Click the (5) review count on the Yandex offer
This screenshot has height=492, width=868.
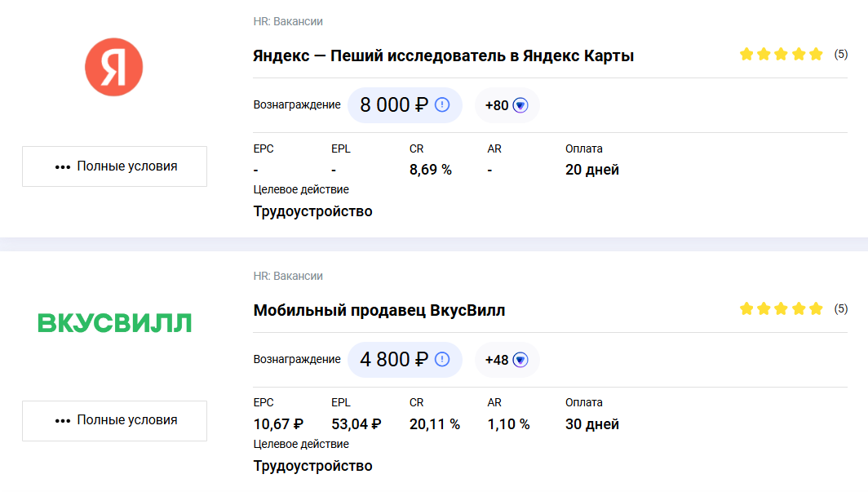(841, 54)
